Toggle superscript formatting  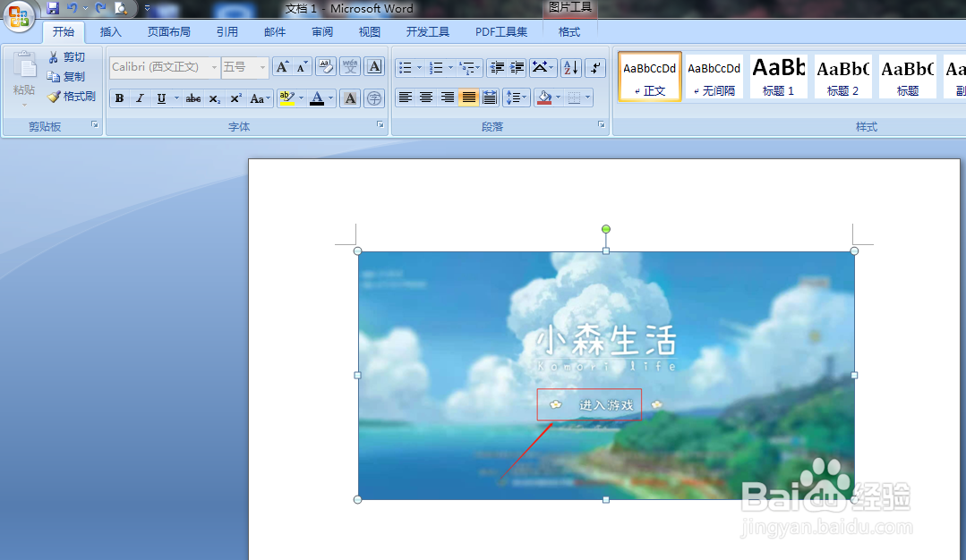tap(235, 98)
